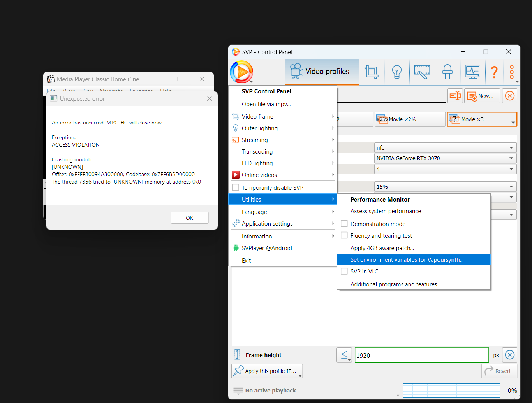This screenshot has height=403, width=532.
Task: Select the light bulb outer lighting icon
Action: click(396, 72)
